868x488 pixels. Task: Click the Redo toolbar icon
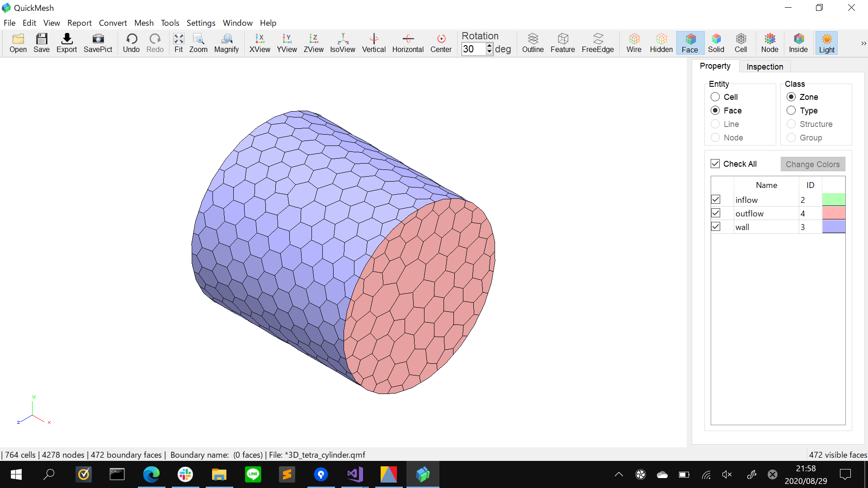click(155, 43)
